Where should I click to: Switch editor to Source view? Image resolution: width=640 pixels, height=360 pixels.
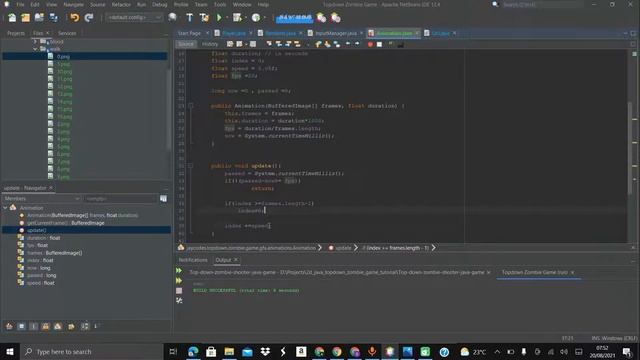[x=186, y=44]
